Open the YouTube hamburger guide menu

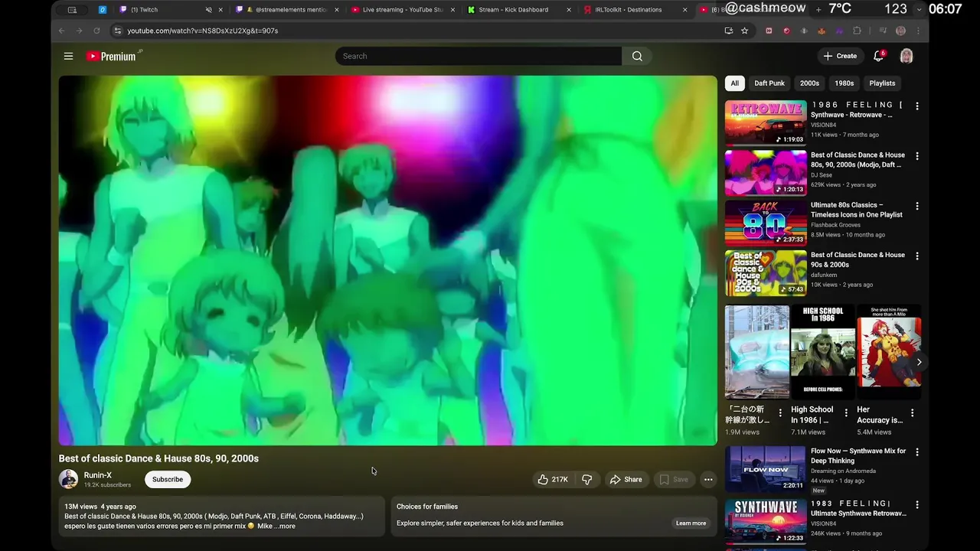[x=68, y=56]
